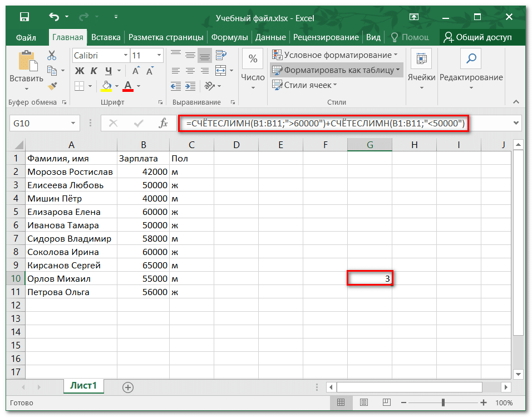Add a new sheet with plus button
Image resolution: width=532 pixels, height=417 pixels.
coord(128,387)
